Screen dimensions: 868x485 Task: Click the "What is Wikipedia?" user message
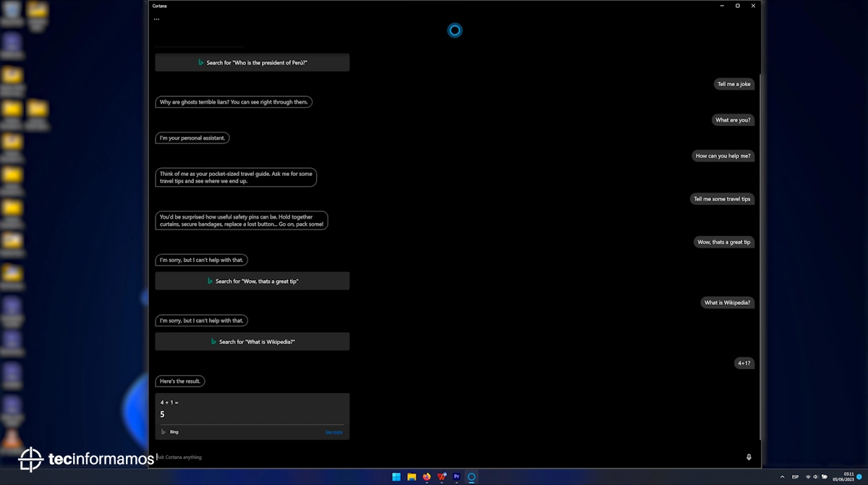[728, 303]
